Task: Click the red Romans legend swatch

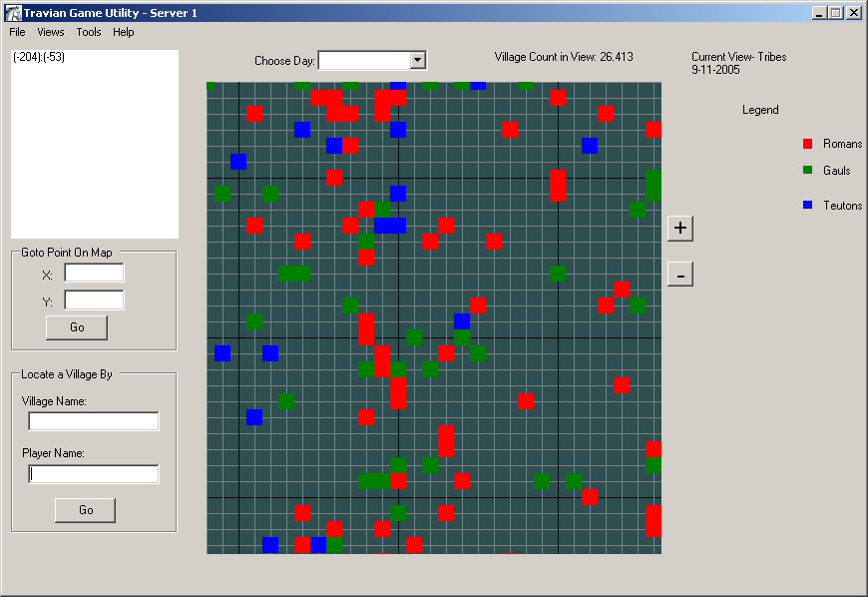Action: [808, 144]
